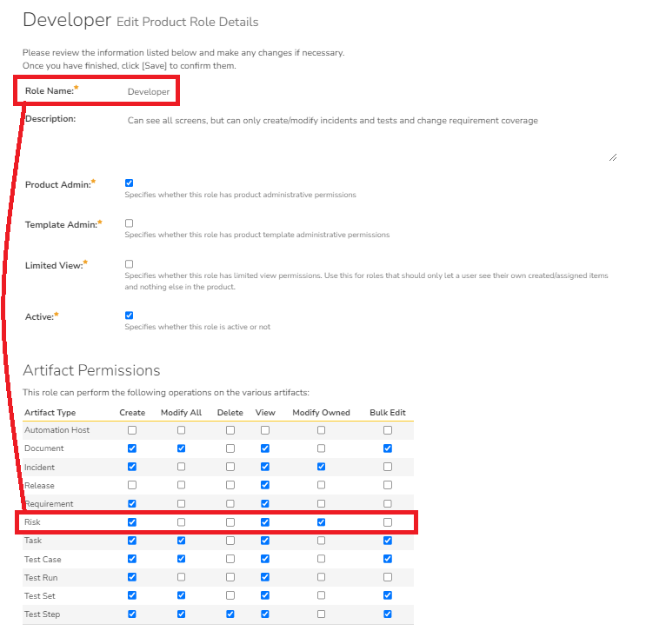Check Create permission for Automation Host
The height and width of the screenshot is (644, 646).
pos(132,430)
